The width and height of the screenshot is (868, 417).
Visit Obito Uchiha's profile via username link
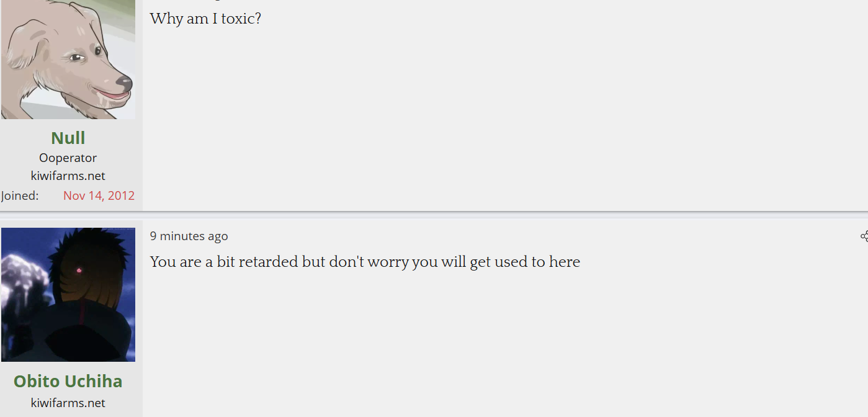pyautogui.click(x=68, y=381)
